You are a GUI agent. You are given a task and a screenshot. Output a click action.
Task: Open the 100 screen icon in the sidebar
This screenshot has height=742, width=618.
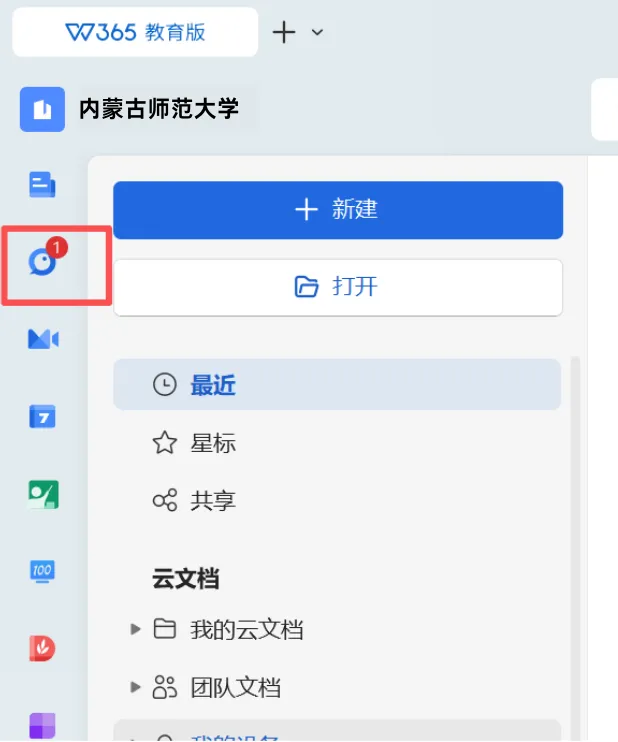tap(43, 571)
